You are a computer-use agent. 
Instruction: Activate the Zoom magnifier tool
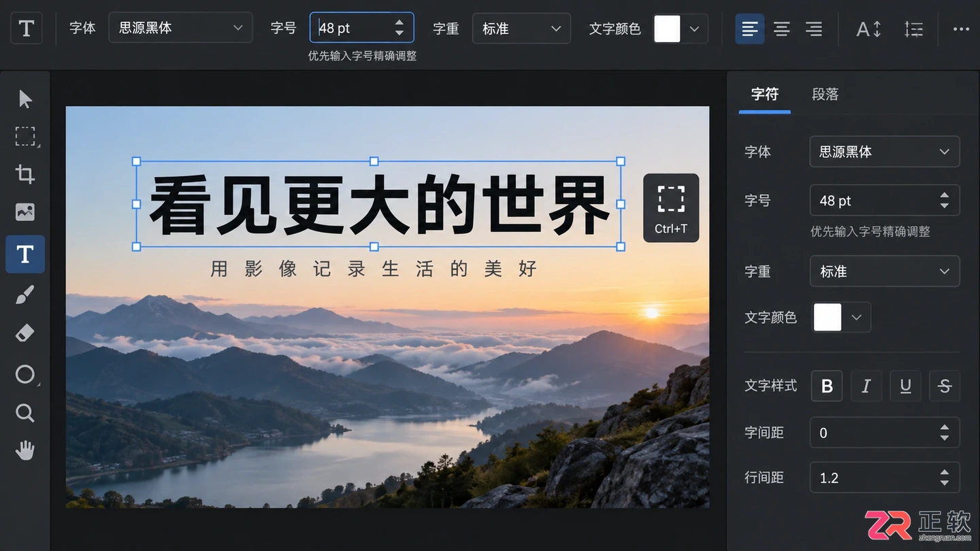[25, 413]
